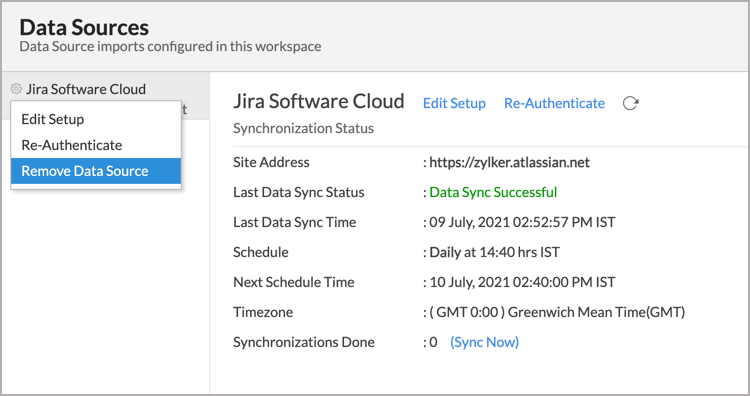The image size is (750, 396).
Task: Click the Synchronization Status subheading
Action: click(x=303, y=128)
